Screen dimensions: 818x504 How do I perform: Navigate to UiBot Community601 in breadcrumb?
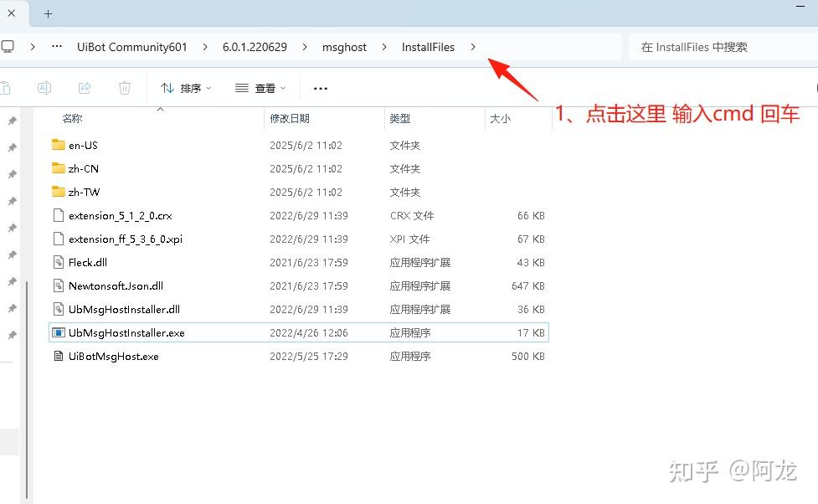click(131, 47)
